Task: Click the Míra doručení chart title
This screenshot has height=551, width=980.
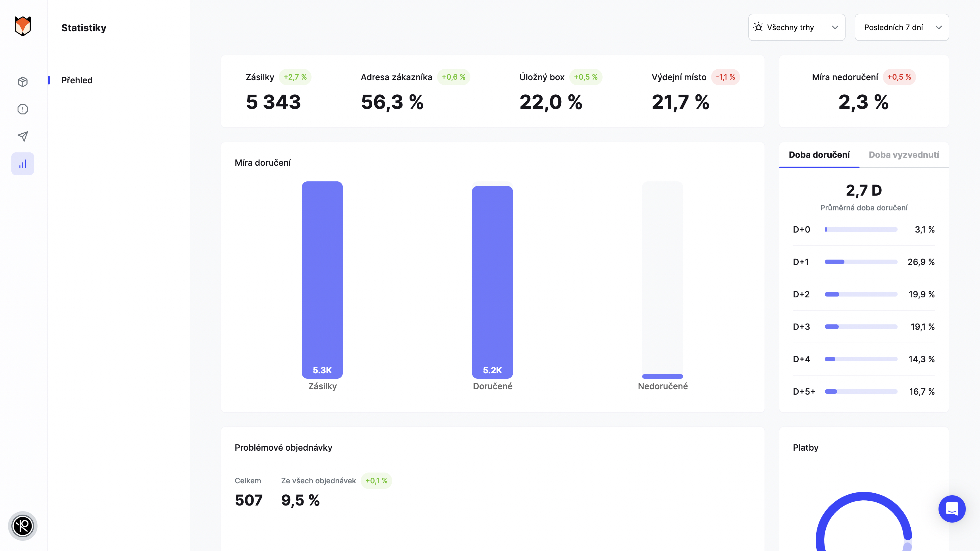Action: point(263,163)
